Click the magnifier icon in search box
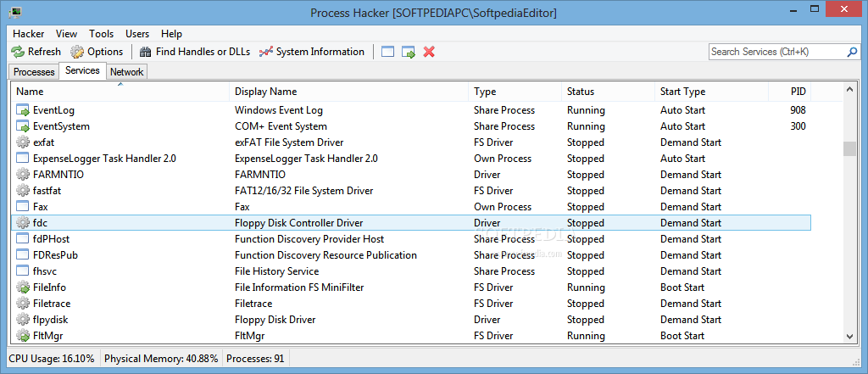This screenshot has width=868, height=374. pos(852,52)
